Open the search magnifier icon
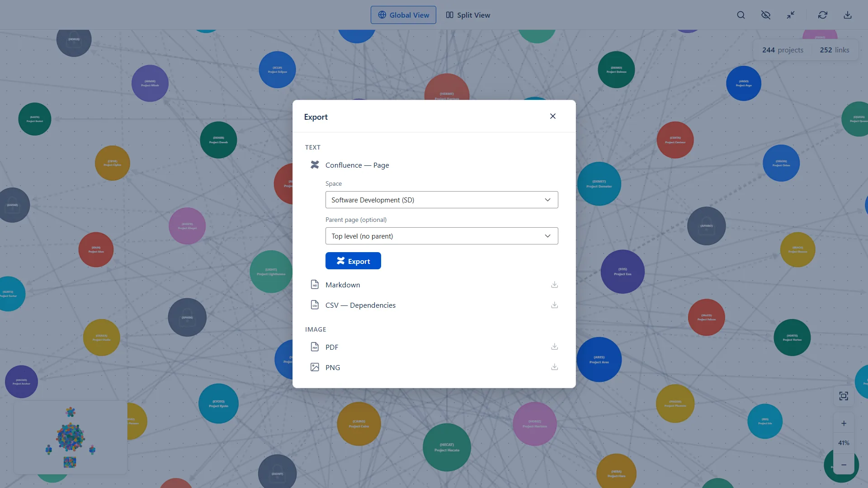Image resolution: width=868 pixels, height=488 pixels. point(741,15)
